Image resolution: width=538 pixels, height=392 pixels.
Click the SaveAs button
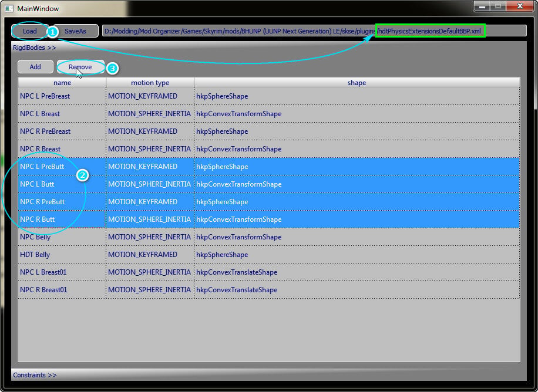click(76, 31)
